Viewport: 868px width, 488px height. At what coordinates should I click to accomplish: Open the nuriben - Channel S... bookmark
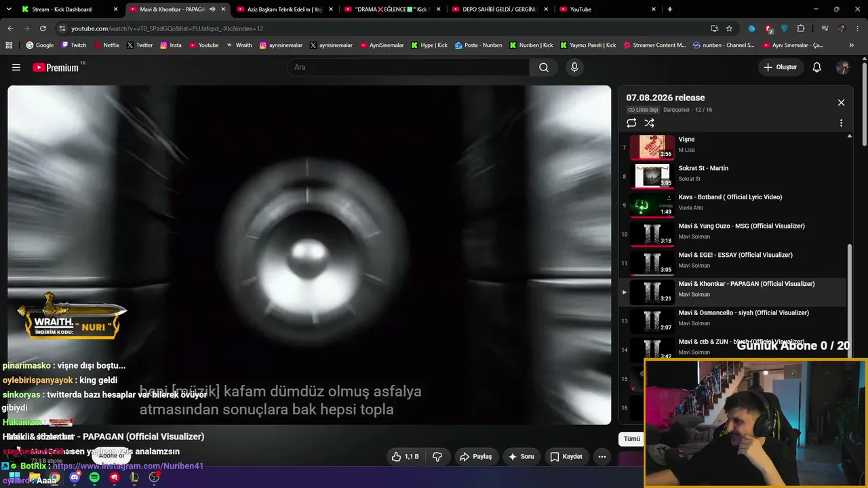[x=724, y=45]
